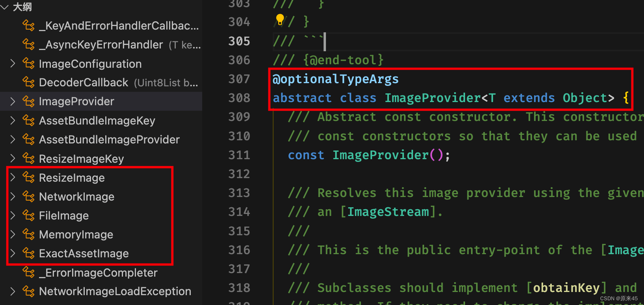
Task: Click the @optionalTypeArgs annotation in code
Action: click(335, 79)
